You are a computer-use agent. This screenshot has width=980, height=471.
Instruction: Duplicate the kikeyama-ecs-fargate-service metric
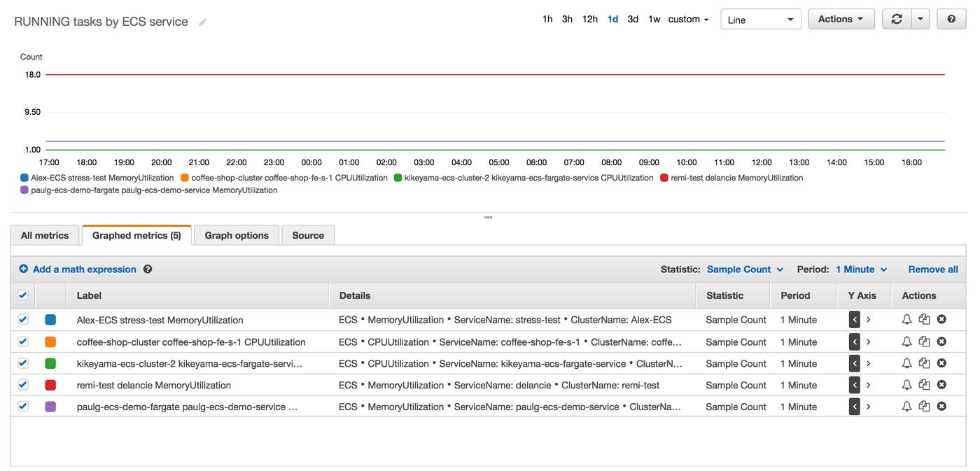[924, 363]
